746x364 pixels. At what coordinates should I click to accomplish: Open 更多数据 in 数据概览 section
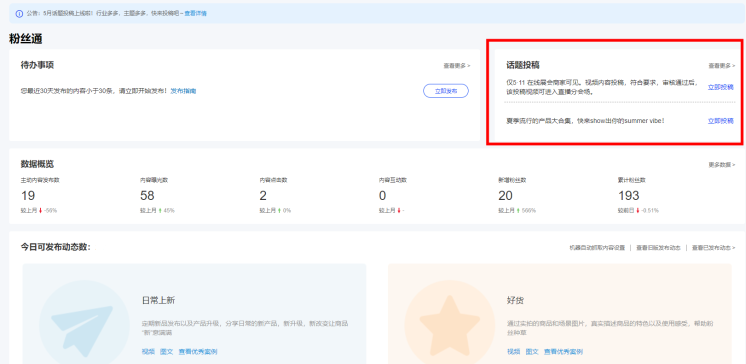pyautogui.click(x=722, y=165)
